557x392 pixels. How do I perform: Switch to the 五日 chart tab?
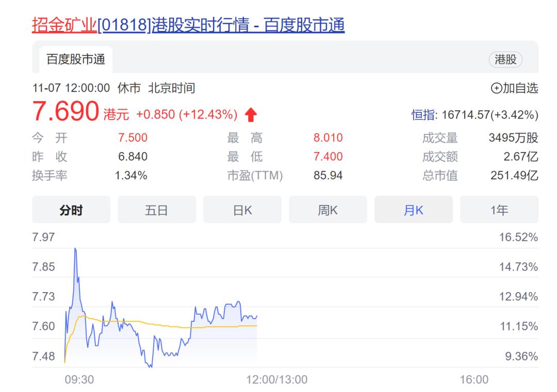coord(156,209)
